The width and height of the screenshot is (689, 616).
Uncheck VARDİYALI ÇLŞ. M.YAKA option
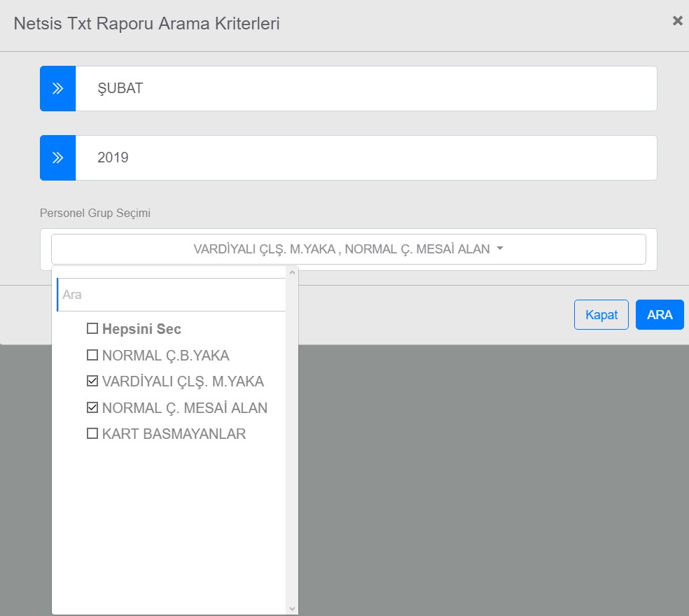click(92, 381)
